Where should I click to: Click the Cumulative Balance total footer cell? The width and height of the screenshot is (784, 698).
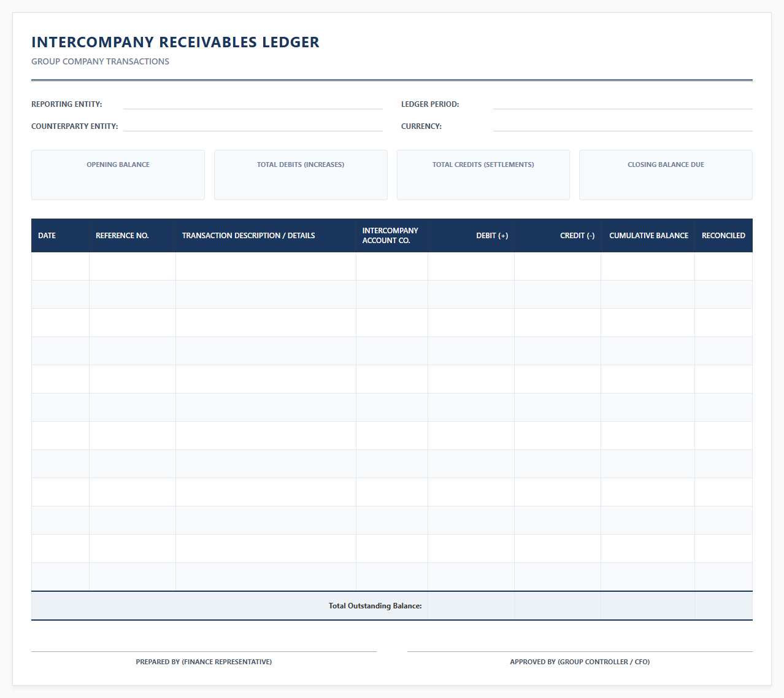[x=648, y=606]
